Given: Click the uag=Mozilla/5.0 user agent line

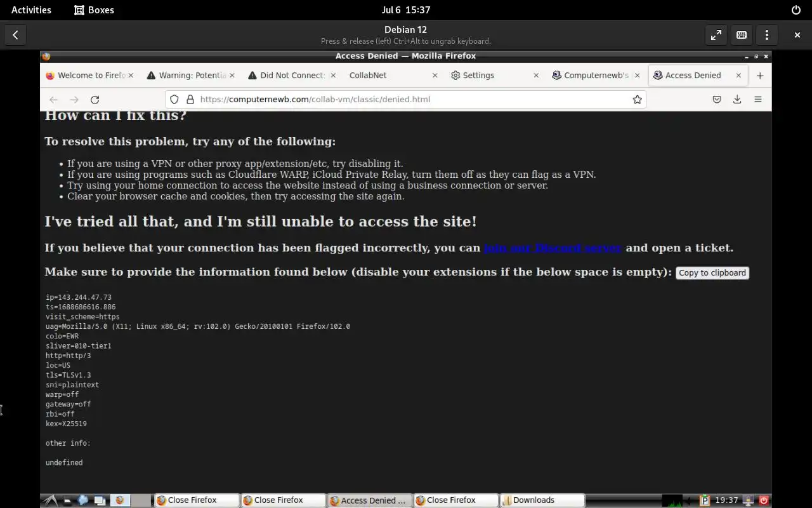Looking at the screenshot, I should pyautogui.click(x=198, y=326).
